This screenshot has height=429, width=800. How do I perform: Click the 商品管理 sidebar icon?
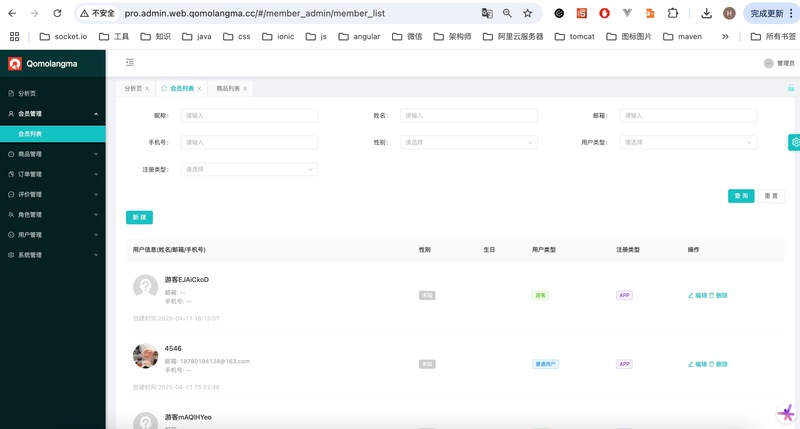[11, 154]
